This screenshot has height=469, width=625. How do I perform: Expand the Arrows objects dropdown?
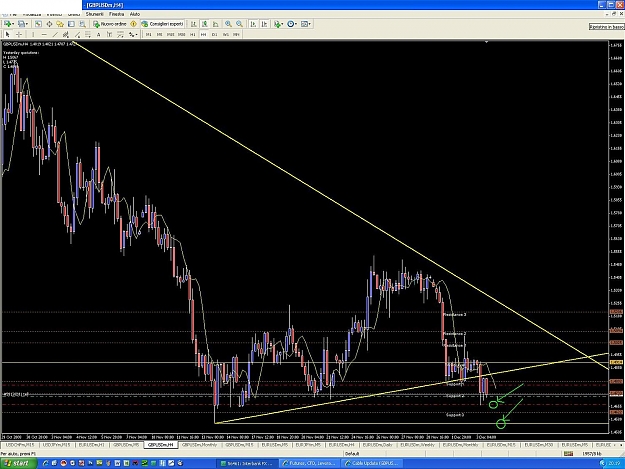pos(136,34)
